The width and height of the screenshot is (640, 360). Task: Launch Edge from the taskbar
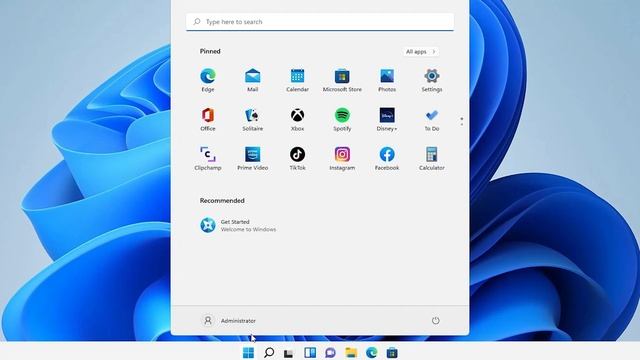(x=371, y=353)
